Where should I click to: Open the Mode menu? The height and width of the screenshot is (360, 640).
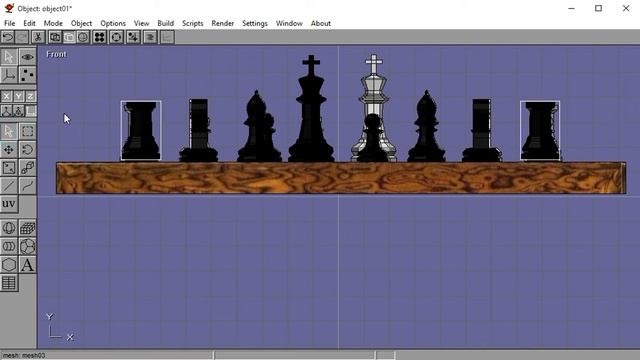[53, 23]
